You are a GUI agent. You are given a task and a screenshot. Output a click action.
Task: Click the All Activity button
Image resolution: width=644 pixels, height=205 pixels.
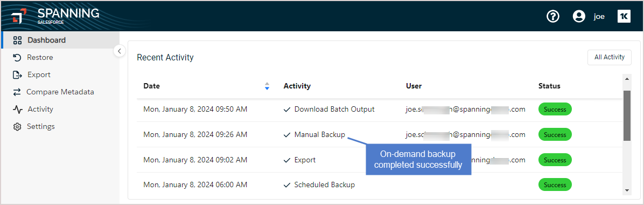(x=610, y=58)
